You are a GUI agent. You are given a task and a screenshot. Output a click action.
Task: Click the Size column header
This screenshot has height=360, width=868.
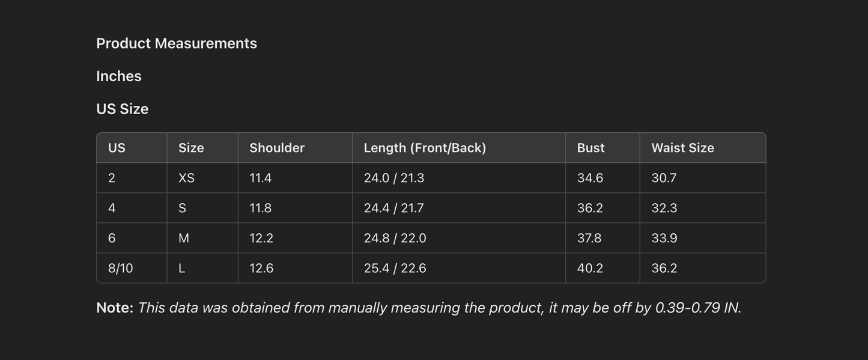[191, 148]
